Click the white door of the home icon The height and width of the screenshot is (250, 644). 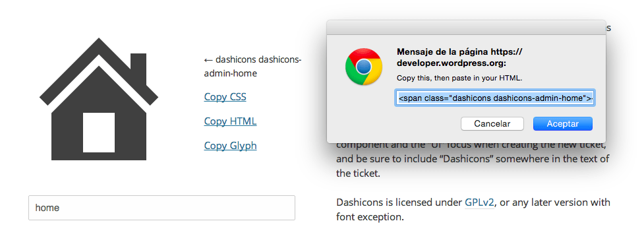(x=99, y=133)
